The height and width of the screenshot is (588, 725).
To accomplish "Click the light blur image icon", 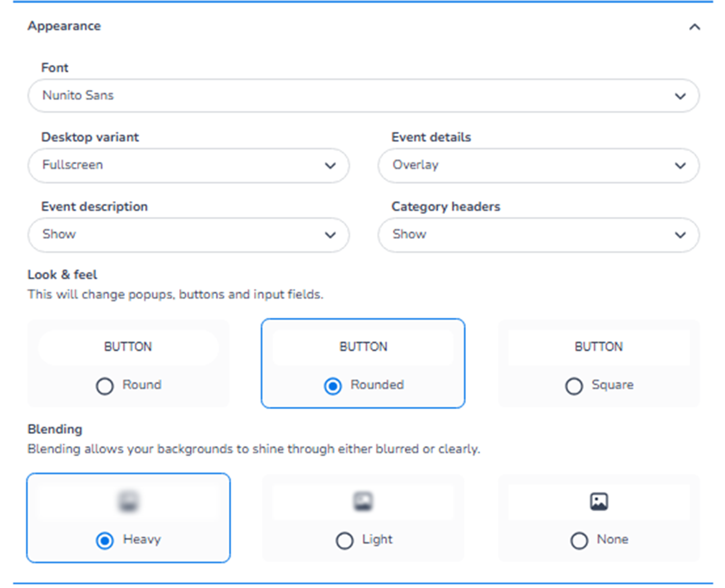I will [x=363, y=501].
